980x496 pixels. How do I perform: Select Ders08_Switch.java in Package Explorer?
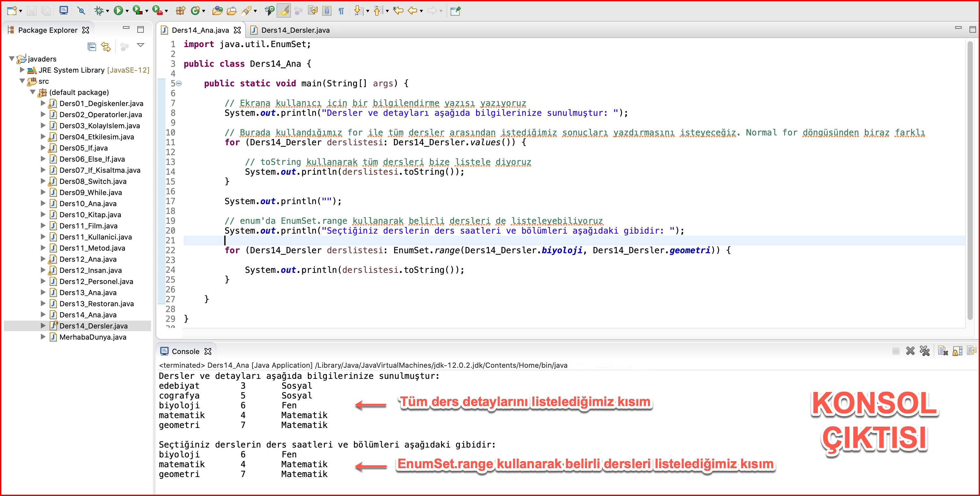93,181
